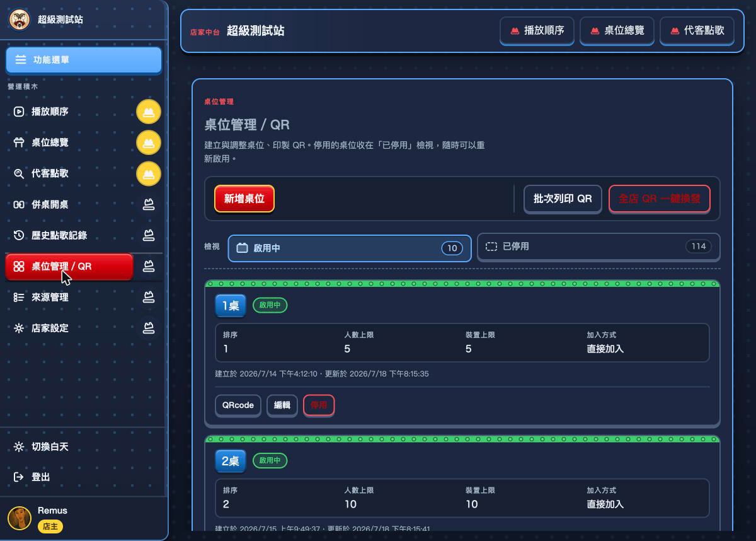This screenshot has height=541, width=756.
Task: Click 直接加入 value in 1桌 card
Action: [x=605, y=349]
